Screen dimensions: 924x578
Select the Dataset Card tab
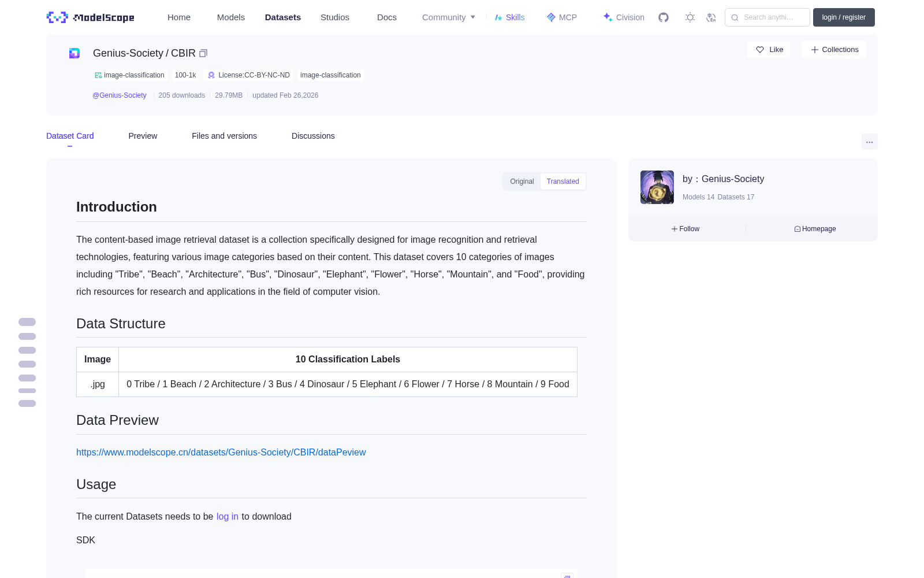(x=70, y=136)
